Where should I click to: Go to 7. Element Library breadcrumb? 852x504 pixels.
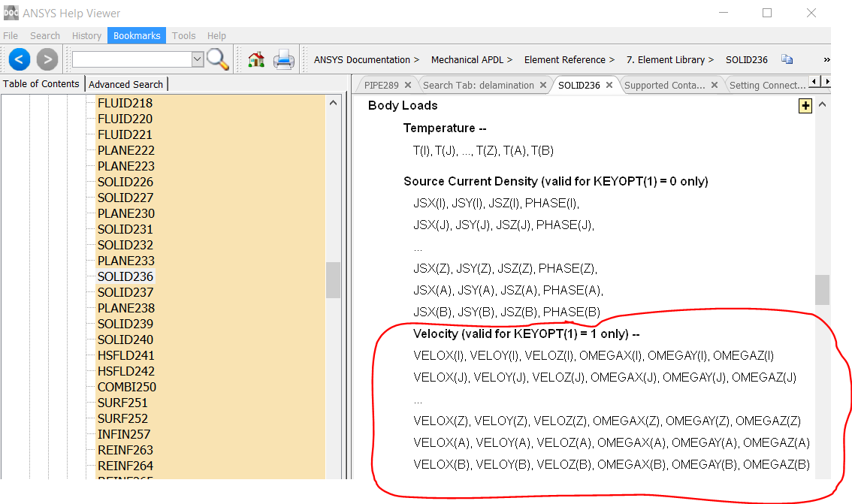pyautogui.click(x=665, y=60)
